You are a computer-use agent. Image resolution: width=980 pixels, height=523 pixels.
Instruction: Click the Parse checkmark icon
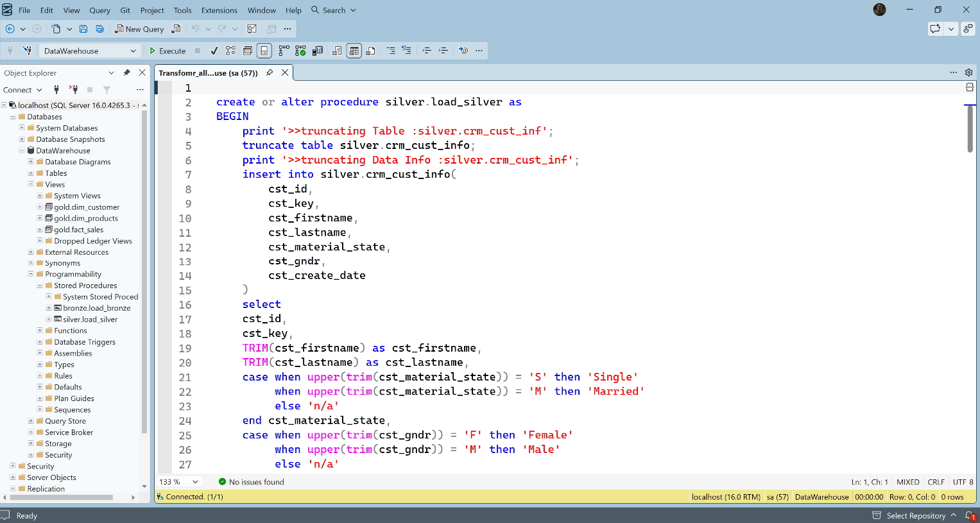click(x=214, y=51)
